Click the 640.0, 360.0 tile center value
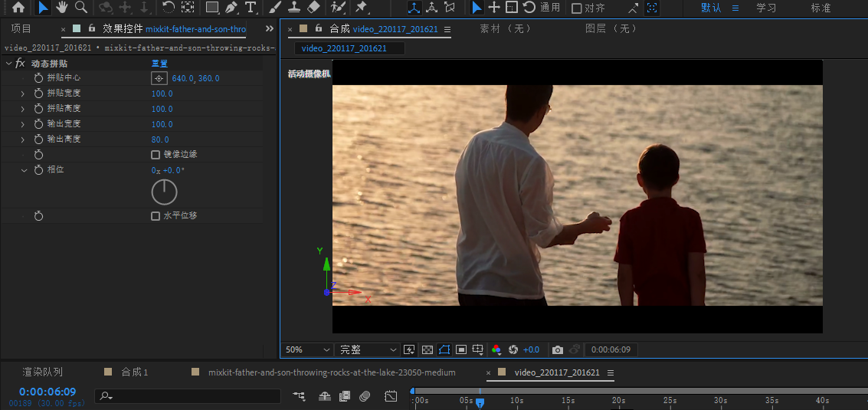 point(195,79)
